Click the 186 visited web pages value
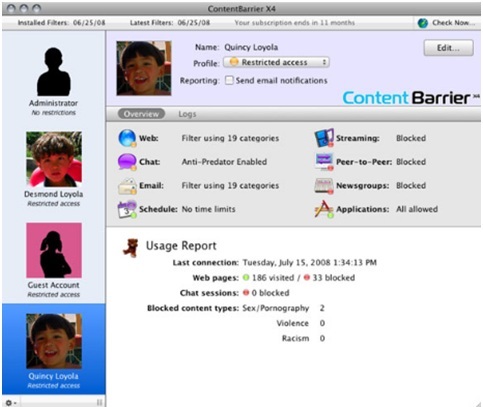The height and width of the screenshot is (407, 483). pos(273,278)
